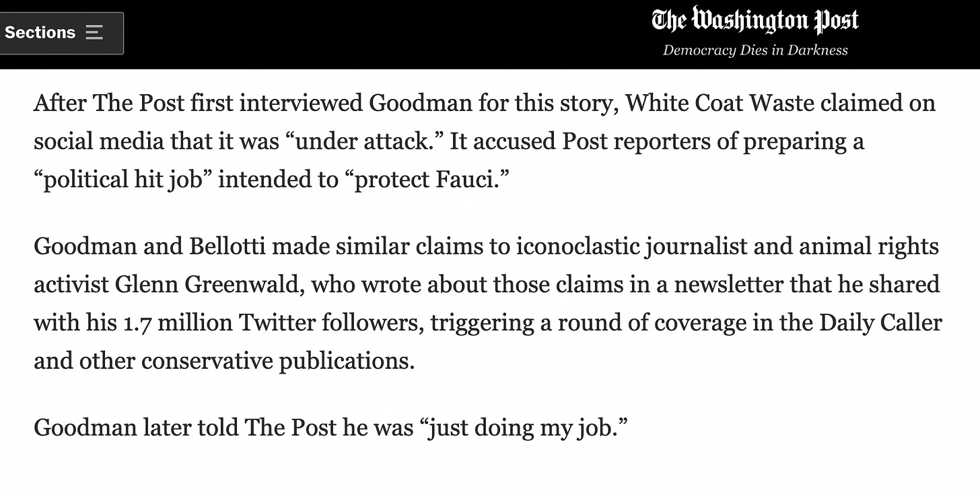980x494 pixels.
Task: Click the Democracy Dies in Darkness tagline
Action: (755, 50)
